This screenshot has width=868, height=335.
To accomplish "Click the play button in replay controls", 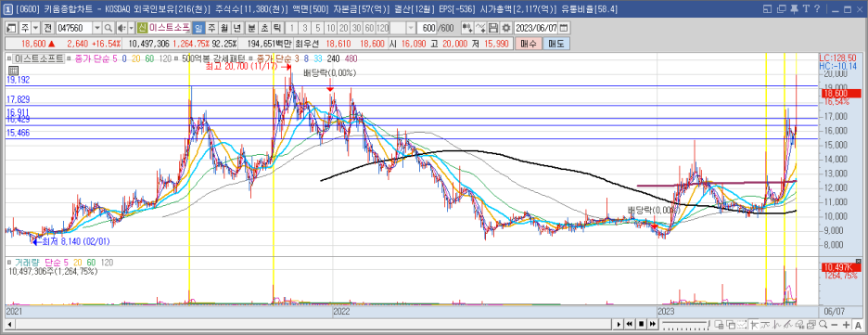I will pos(619,324).
